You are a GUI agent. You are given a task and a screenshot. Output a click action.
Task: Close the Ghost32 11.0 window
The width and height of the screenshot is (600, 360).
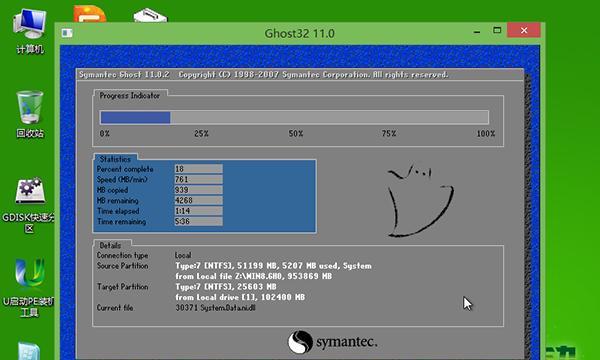tap(524, 30)
